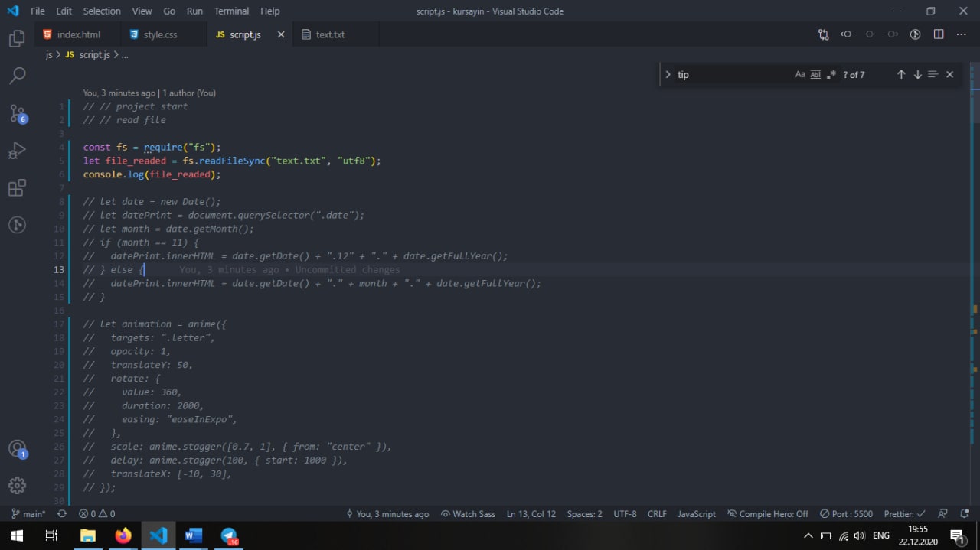The image size is (980, 550).
Task: Open the View menu
Action: (142, 11)
